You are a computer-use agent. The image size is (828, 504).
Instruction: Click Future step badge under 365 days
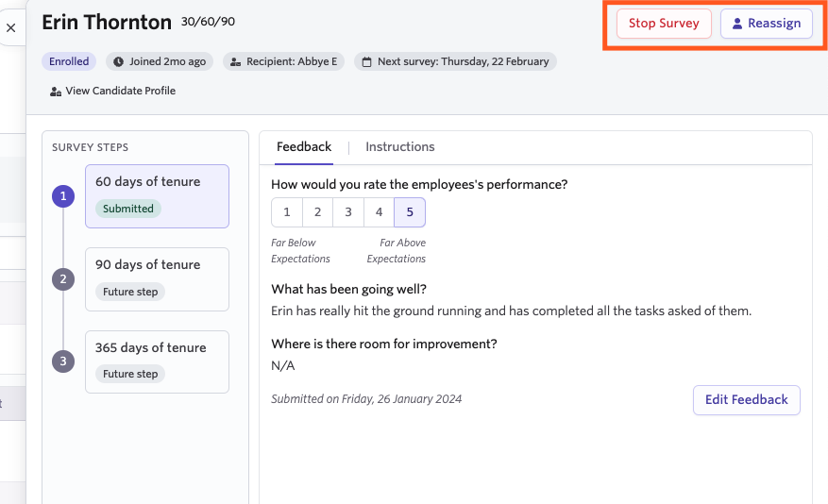(x=130, y=374)
